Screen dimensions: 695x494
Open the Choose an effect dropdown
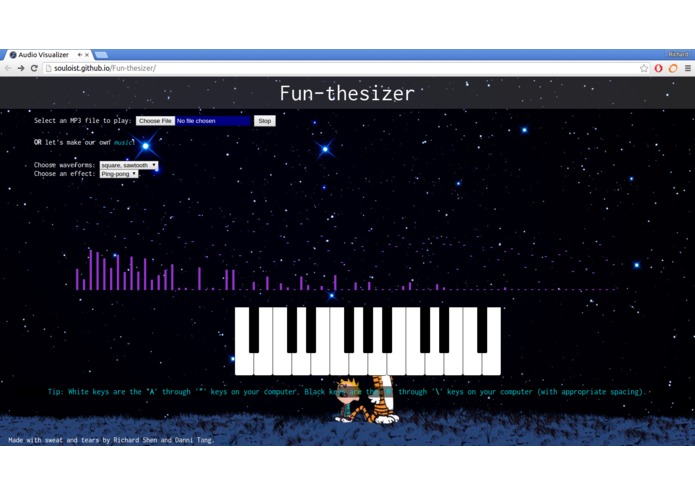119,174
